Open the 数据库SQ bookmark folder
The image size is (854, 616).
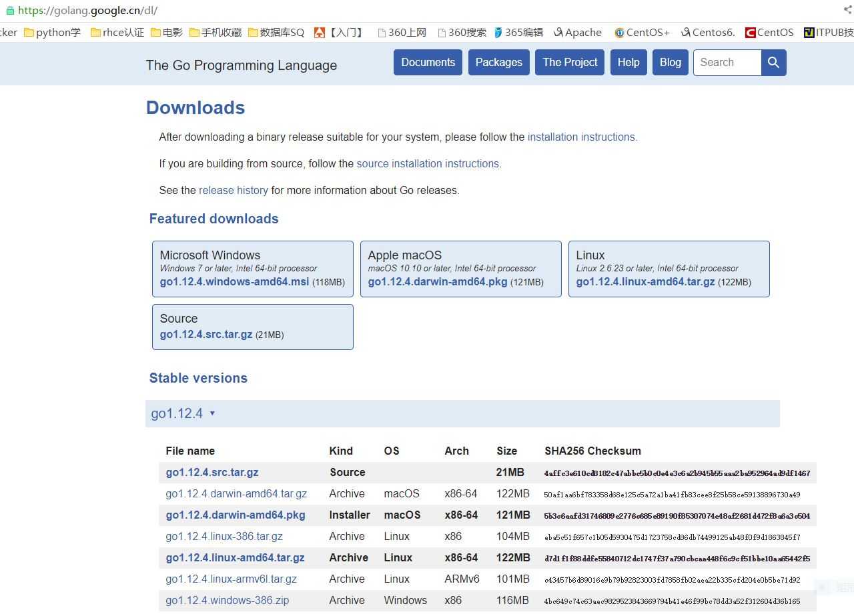point(276,32)
